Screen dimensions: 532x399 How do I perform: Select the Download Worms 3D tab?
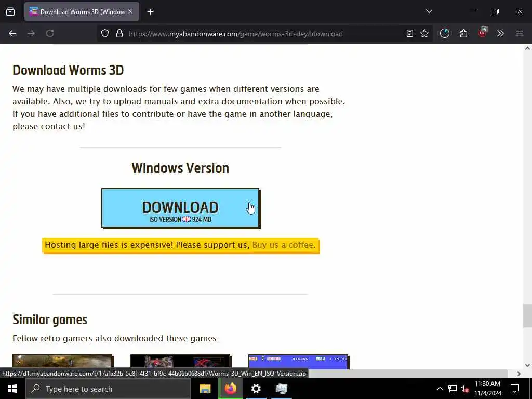(82, 11)
